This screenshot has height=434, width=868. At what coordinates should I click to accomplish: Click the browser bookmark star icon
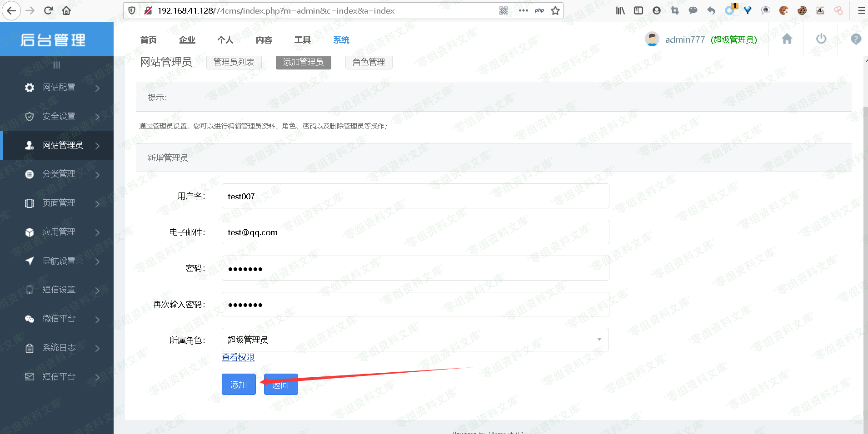(555, 11)
